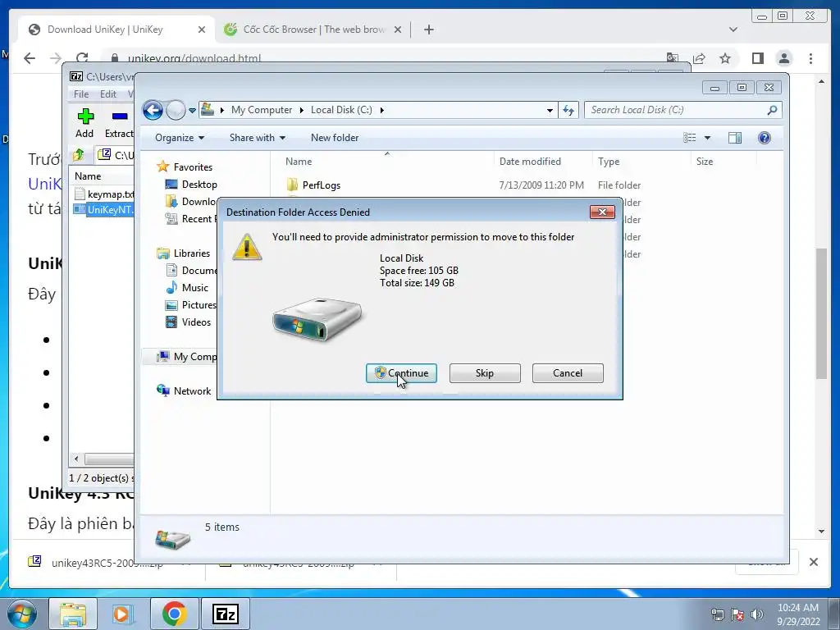The image size is (840, 630).
Task: Toggle the preview pane icon
Action: [735, 138]
